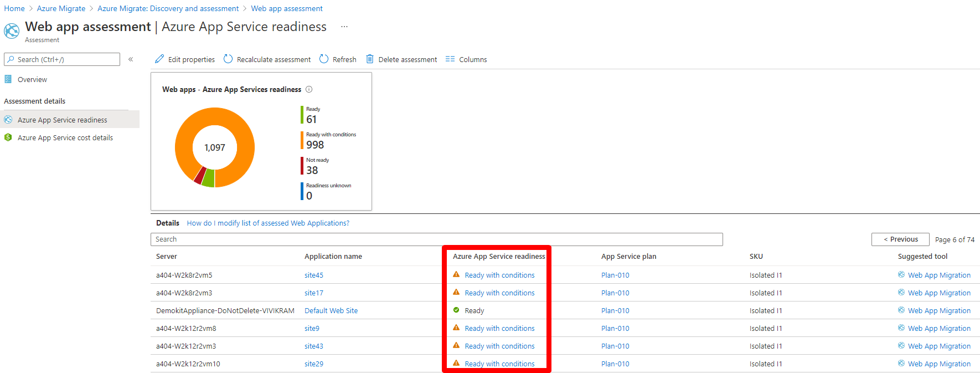Open Ready with conditions for site29

(499, 364)
